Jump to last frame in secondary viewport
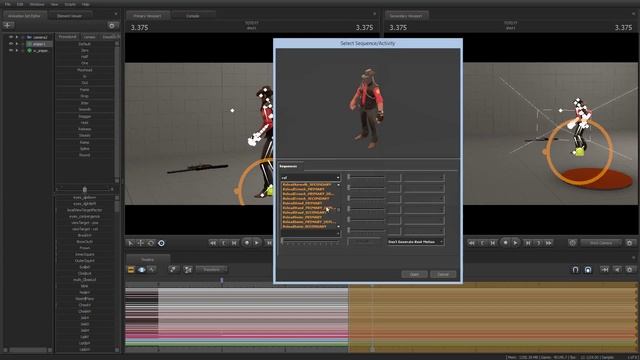The height and width of the screenshot is (360, 640). pyautogui.click(x=549, y=243)
